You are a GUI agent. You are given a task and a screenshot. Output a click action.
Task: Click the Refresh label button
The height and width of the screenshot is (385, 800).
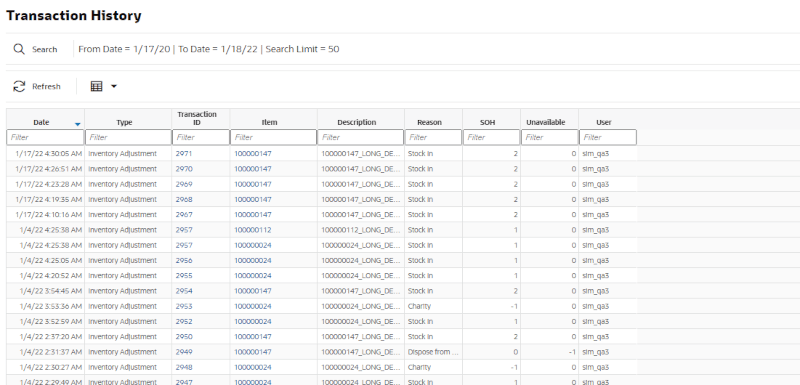[46, 87]
